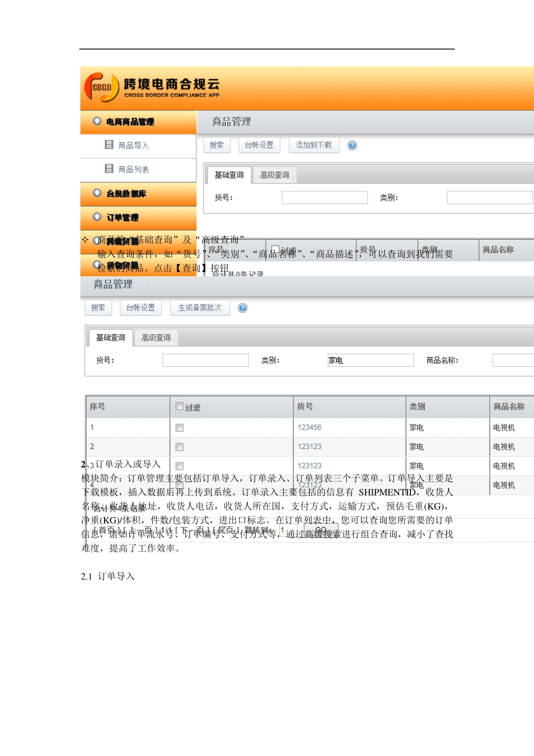
Task: Check the filter box in row 1
Action: point(179,428)
